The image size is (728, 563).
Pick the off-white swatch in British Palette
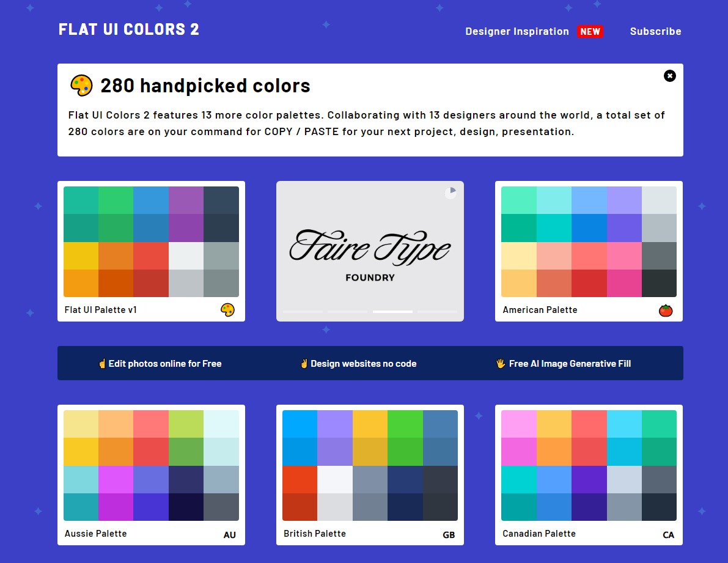335,479
